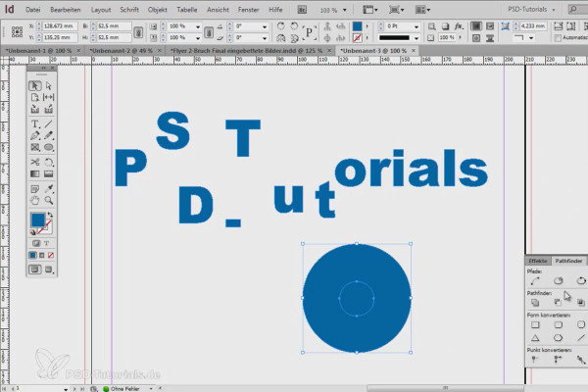Open Adobe Bridge via Br icon
Image resolution: width=588 pixels, height=392 pixels.
coord(302,10)
